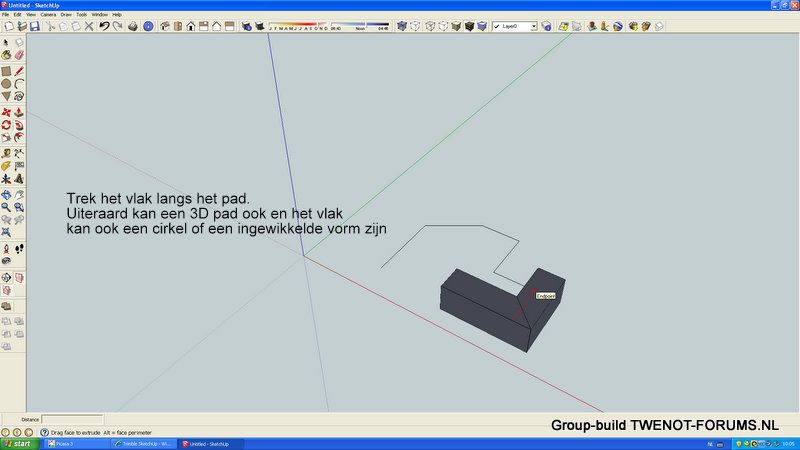Switch to Picasa 3 in the taskbar

[77, 444]
